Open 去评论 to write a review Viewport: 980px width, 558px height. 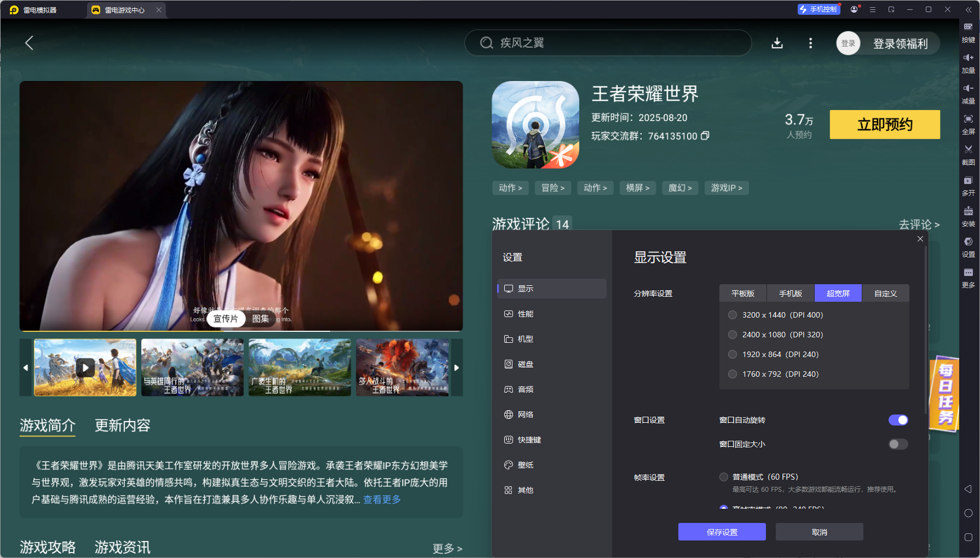[x=919, y=225]
